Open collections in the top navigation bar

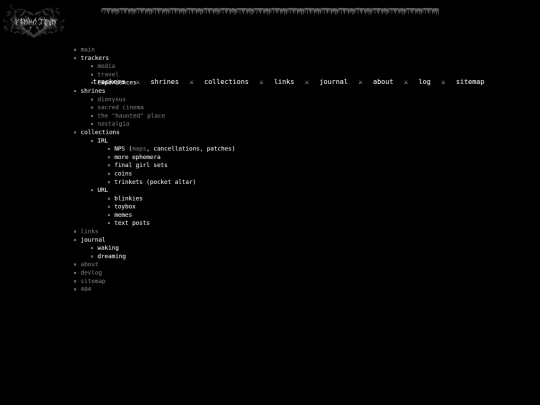click(226, 82)
